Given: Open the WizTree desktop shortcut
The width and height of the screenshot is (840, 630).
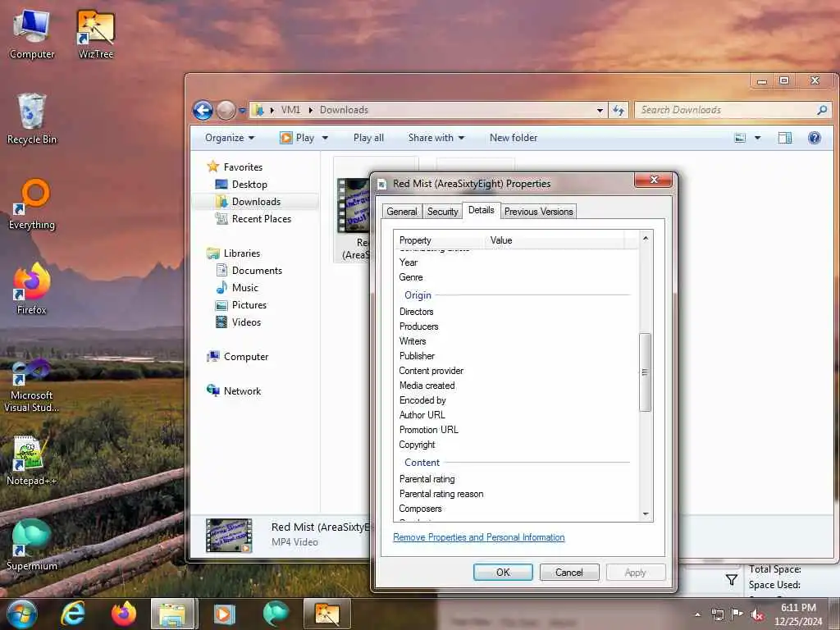Looking at the screenshot, I should [96, 33].
